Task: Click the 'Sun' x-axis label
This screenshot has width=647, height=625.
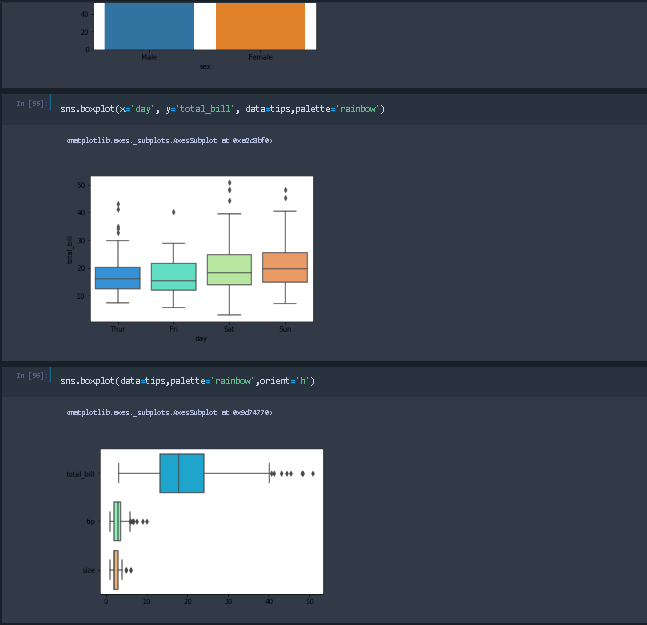Action: point(285,329)
